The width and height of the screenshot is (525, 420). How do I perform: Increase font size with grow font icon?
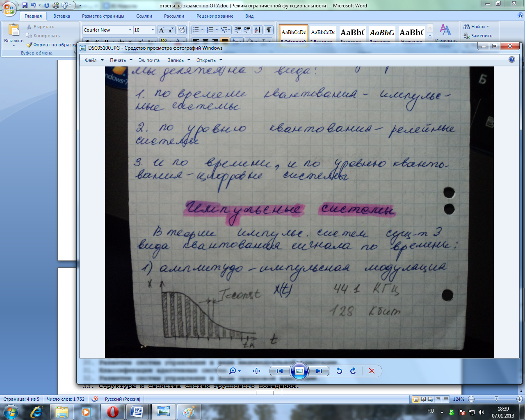click(162, 30)
